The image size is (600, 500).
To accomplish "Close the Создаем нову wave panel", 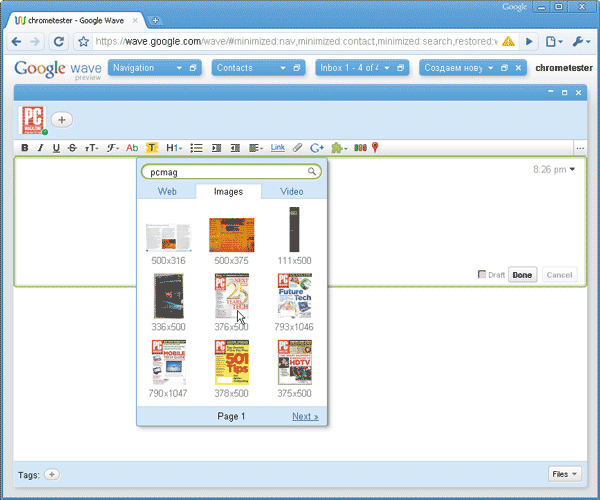I will [518, 68].
